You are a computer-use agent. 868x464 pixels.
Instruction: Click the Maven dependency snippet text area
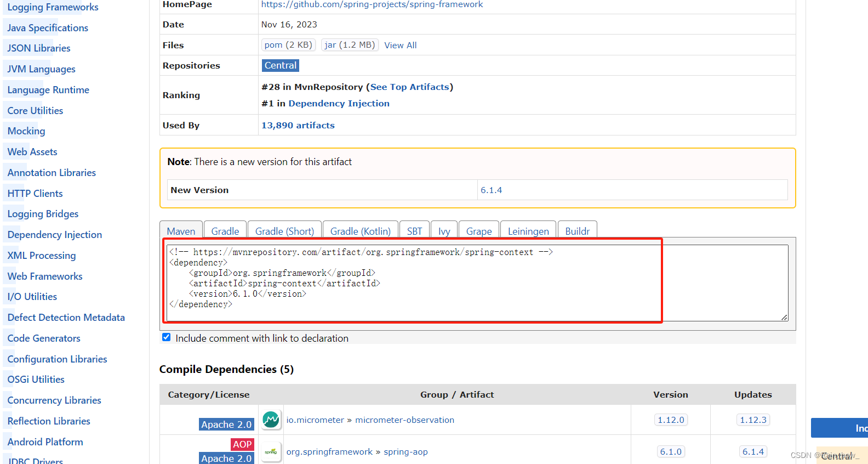(477, 283)
